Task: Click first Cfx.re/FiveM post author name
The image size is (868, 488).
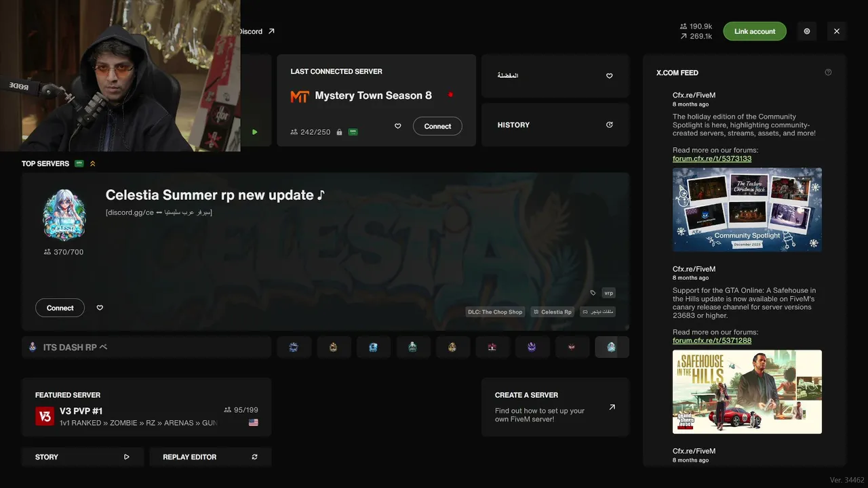Action: tap(694, 96)
